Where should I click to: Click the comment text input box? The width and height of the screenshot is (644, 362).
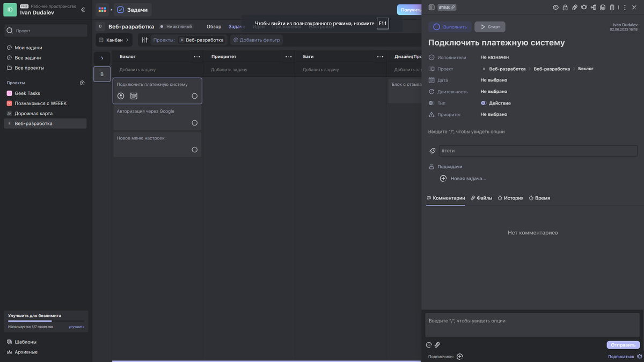532,325
